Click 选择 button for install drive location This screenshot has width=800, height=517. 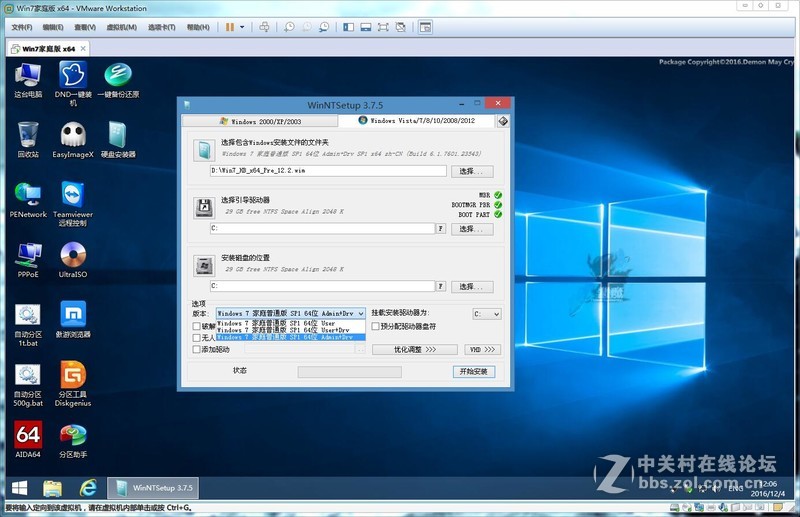472,287
